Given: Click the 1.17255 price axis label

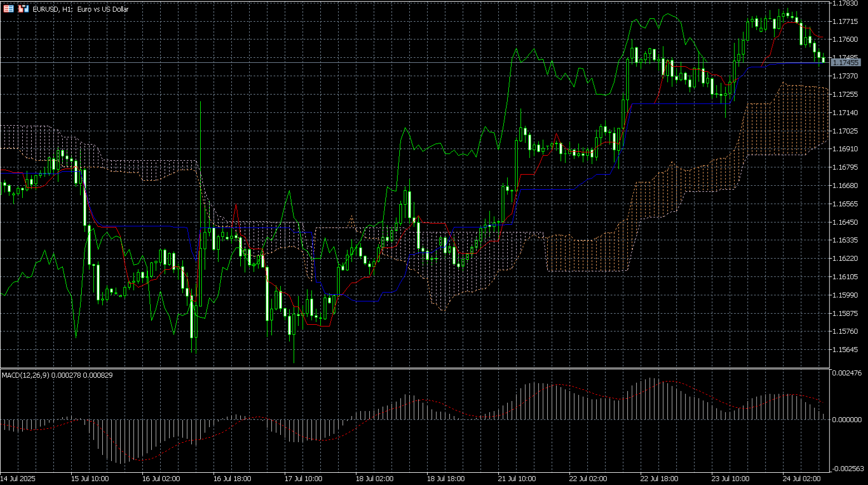Looking at the screenshot, I should click(x=845, y=95).
